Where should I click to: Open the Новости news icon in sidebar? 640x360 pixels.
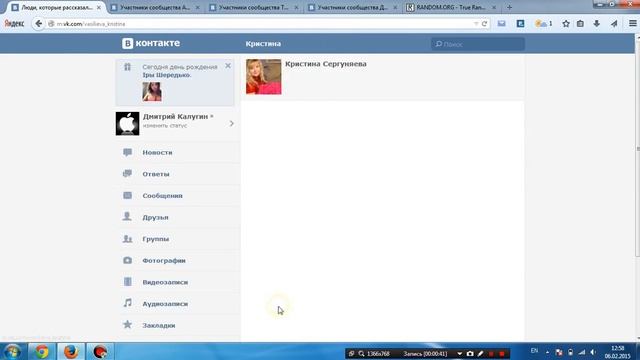127,152
